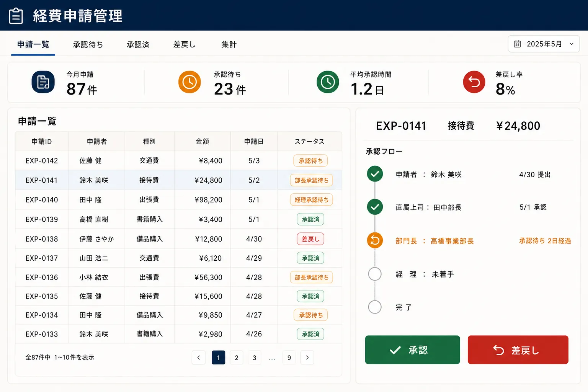
Task: Click applicant 伊藤 さやか
Action: (x=96, y=239)
